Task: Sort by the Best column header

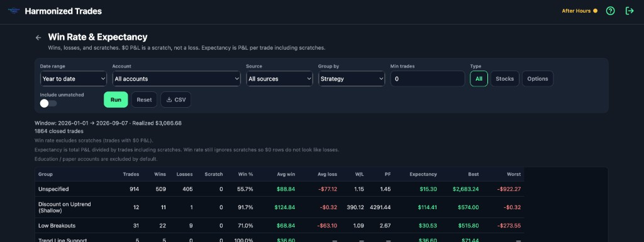Action: click(473, 174)
